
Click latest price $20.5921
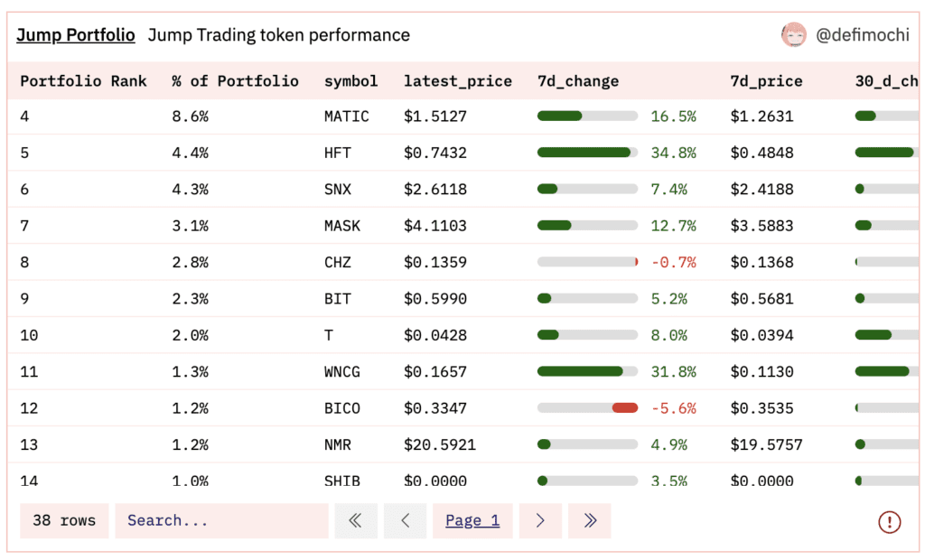coord(440,444)
